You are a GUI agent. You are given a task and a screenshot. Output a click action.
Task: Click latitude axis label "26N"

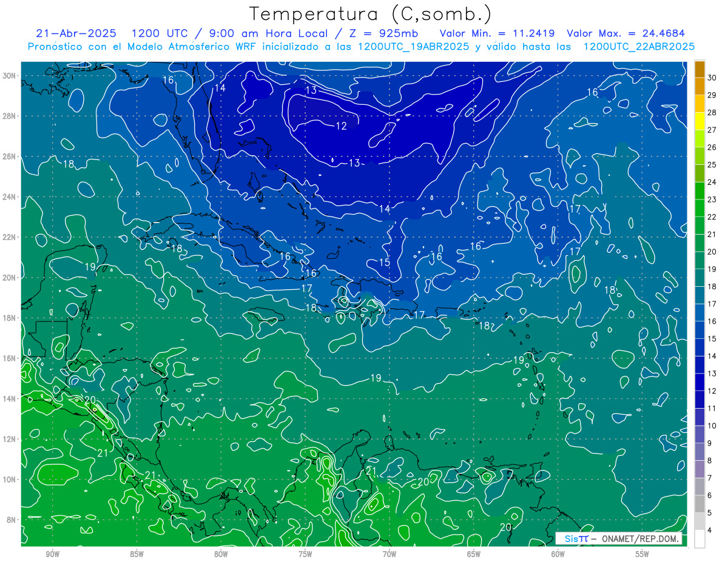point(8,156)
